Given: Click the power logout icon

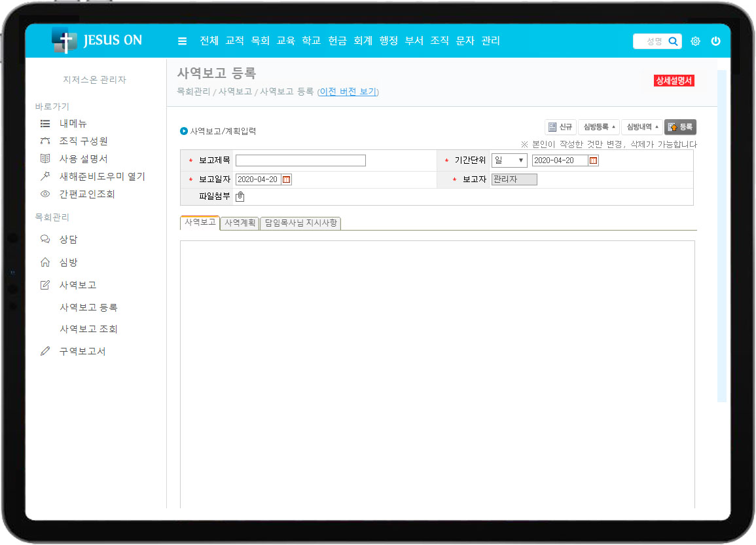Looking at the screenshot, I should click(x=715, y=41).
